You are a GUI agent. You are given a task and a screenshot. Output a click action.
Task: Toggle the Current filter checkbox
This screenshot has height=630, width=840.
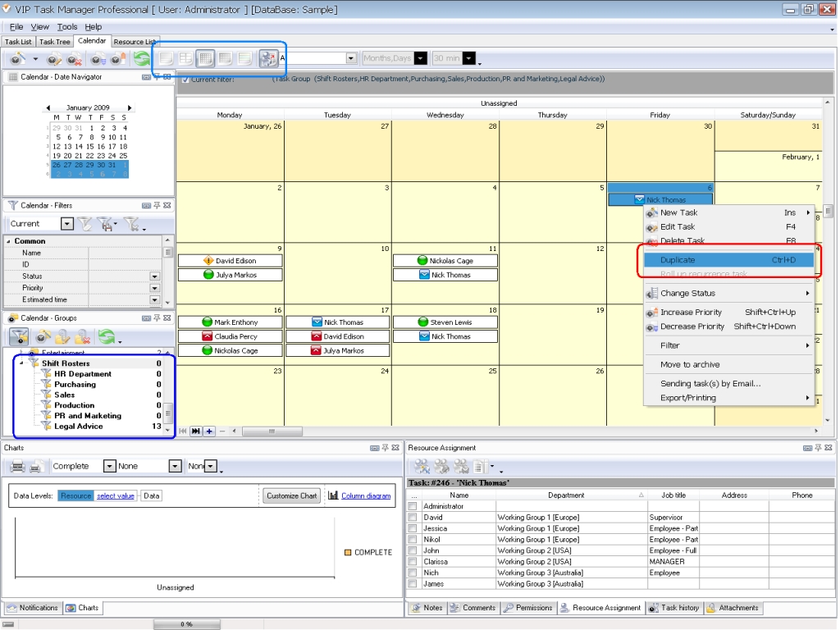tap(185, 79)
